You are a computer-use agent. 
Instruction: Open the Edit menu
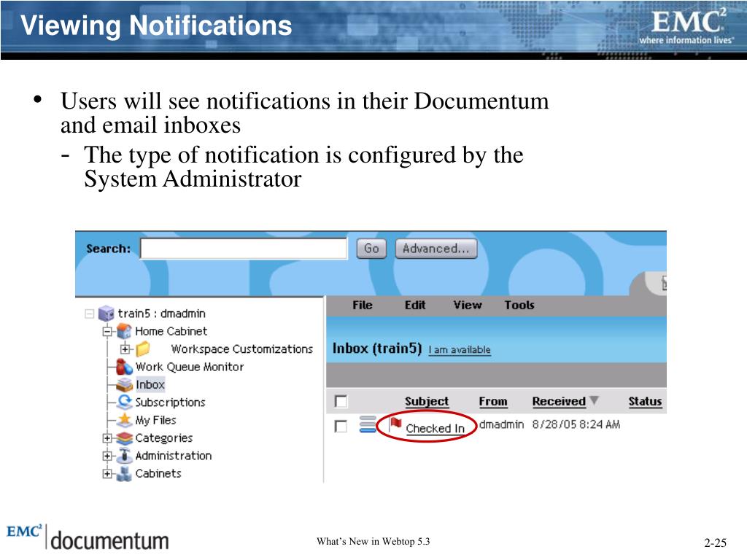415,306
